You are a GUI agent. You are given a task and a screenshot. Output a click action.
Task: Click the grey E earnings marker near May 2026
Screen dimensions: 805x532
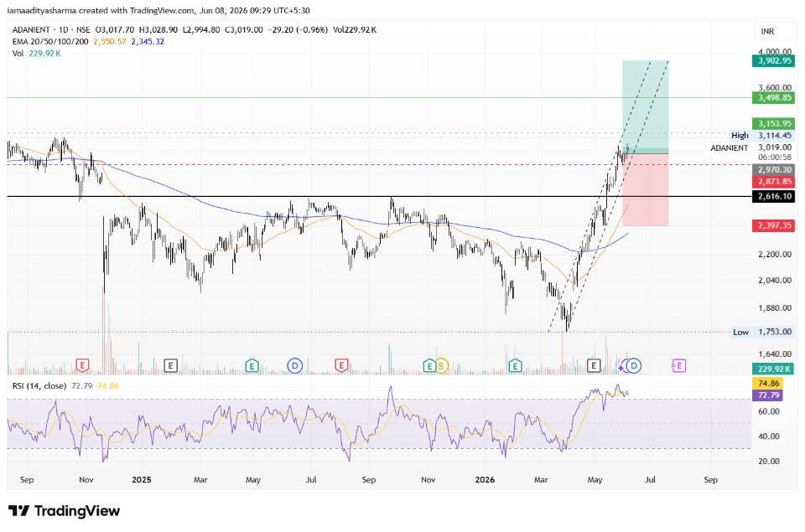(x=594, y=366)
